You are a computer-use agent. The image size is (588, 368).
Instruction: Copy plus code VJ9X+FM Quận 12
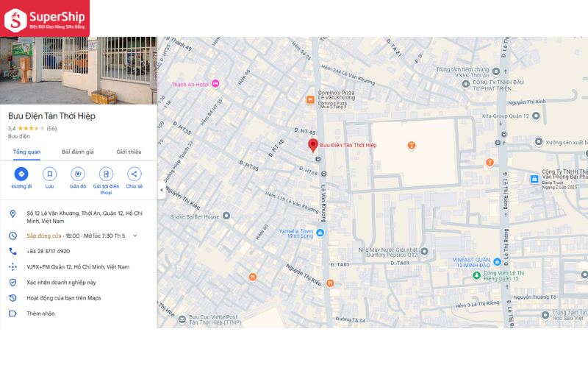click(78, 267)
